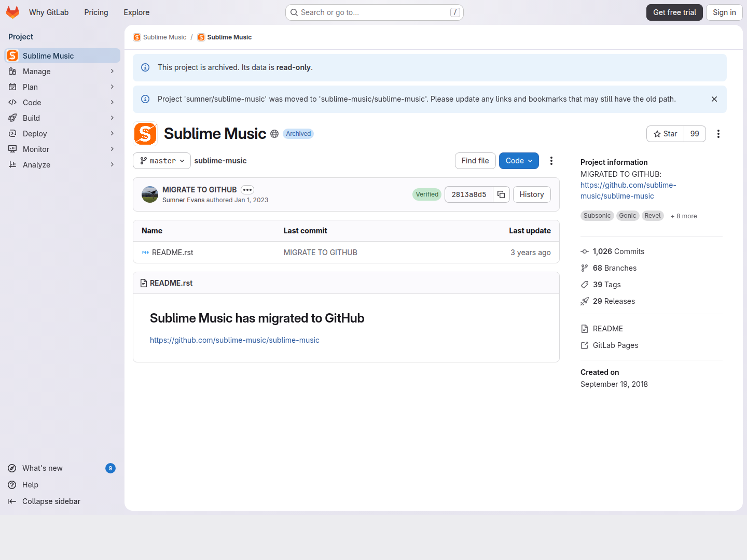
Task: Expand the Monitor sidebar section
Action: click(62, 149)
